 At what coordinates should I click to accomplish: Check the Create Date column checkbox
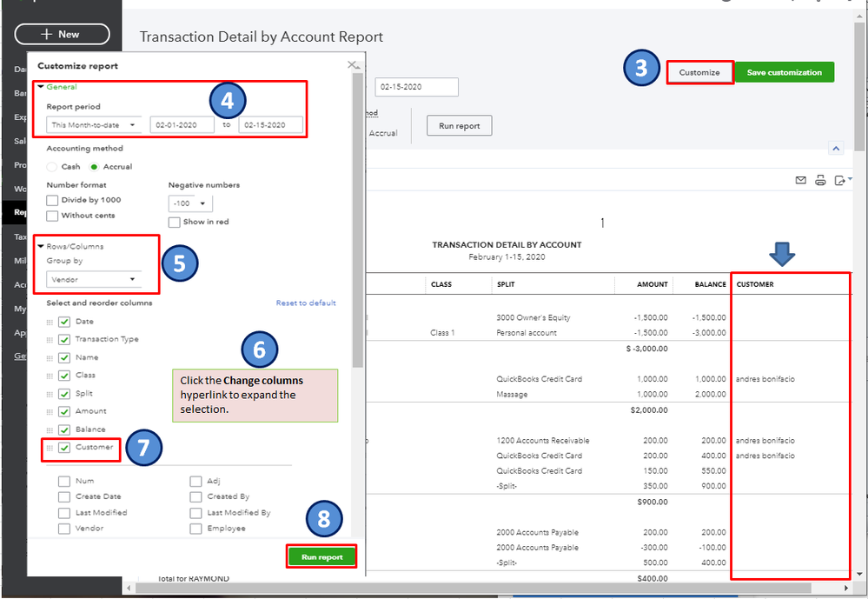click(x=64, y=497)
